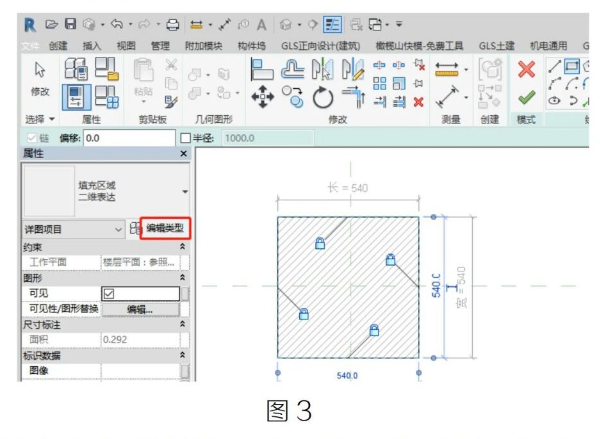Click the 图像 property value field
Viewport: 600px width, 439px height.
click(x=140, y=370)
